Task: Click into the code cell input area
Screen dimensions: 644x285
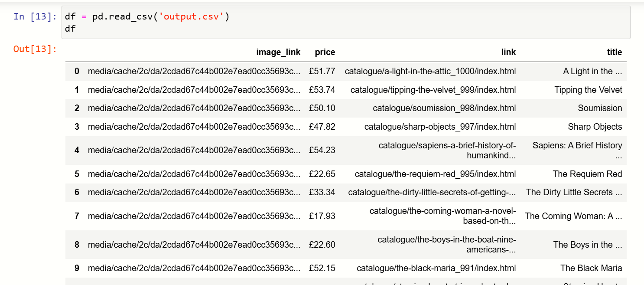Action: (x=346, y=23)
